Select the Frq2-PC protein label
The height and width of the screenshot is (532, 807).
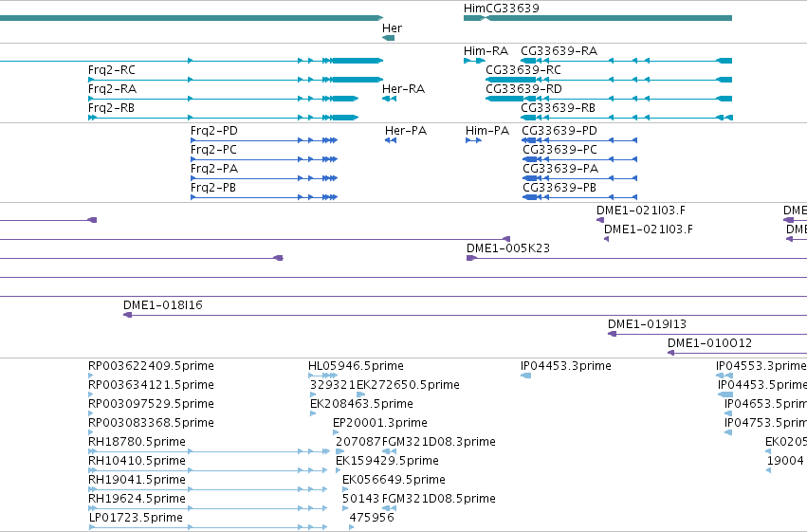(x=213, y=150)
